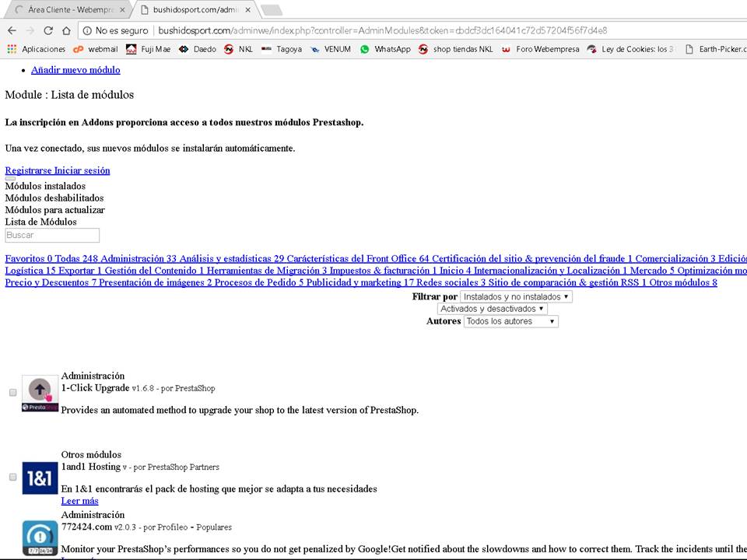747x560 pixels.
Task: Open the 'Otros módulos 8' category
Action: [683, 282]
